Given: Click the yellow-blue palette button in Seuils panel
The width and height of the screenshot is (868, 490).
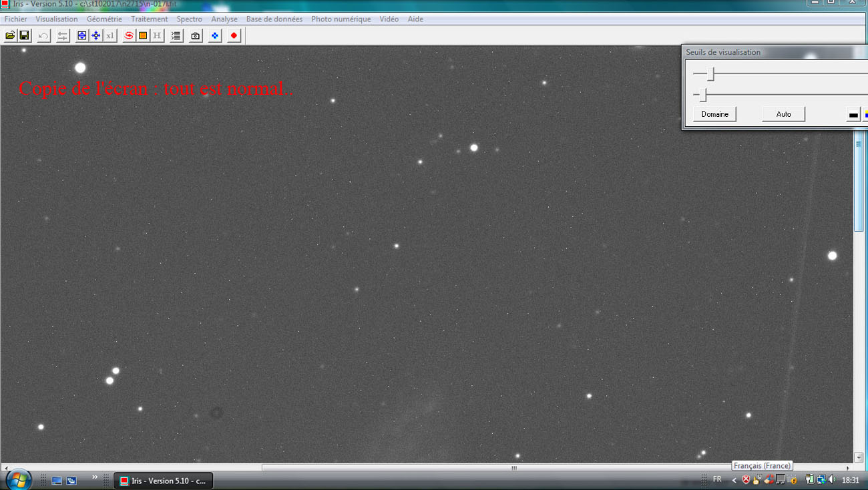Looking at the screenshot, I should 865,115.
